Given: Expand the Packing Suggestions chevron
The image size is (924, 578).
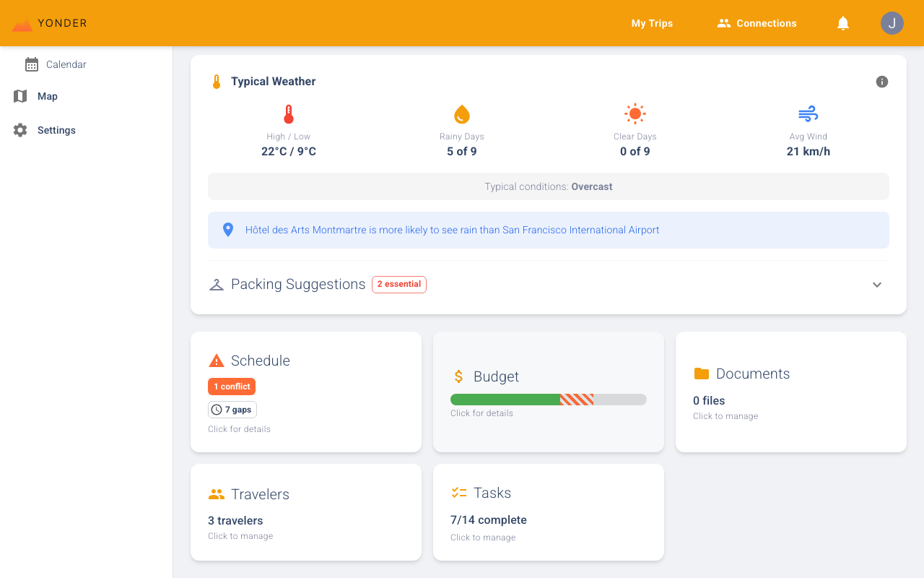Looking at the screenshot, I should pos(877,285).
